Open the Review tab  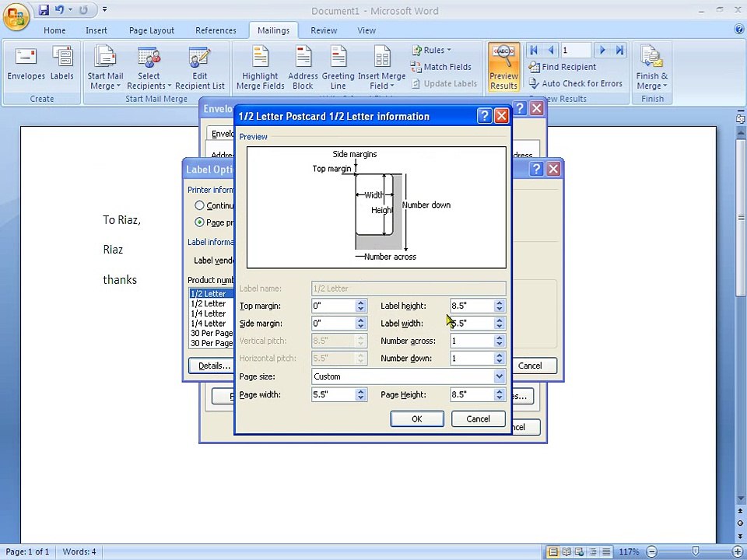click(x=324, y=30)
